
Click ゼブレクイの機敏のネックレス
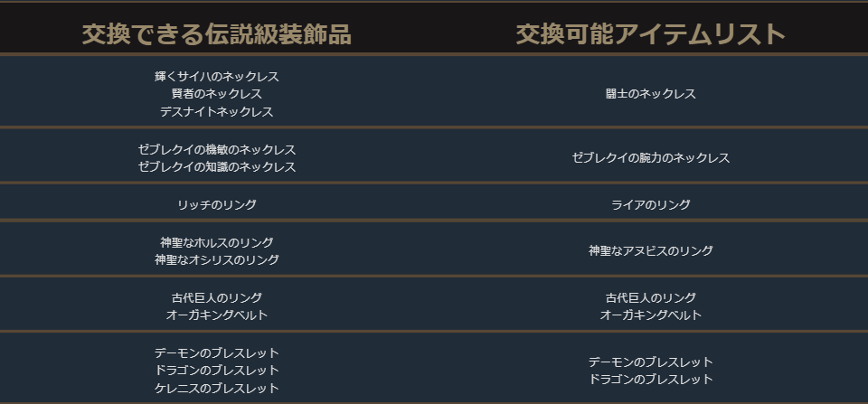(217, 149)
